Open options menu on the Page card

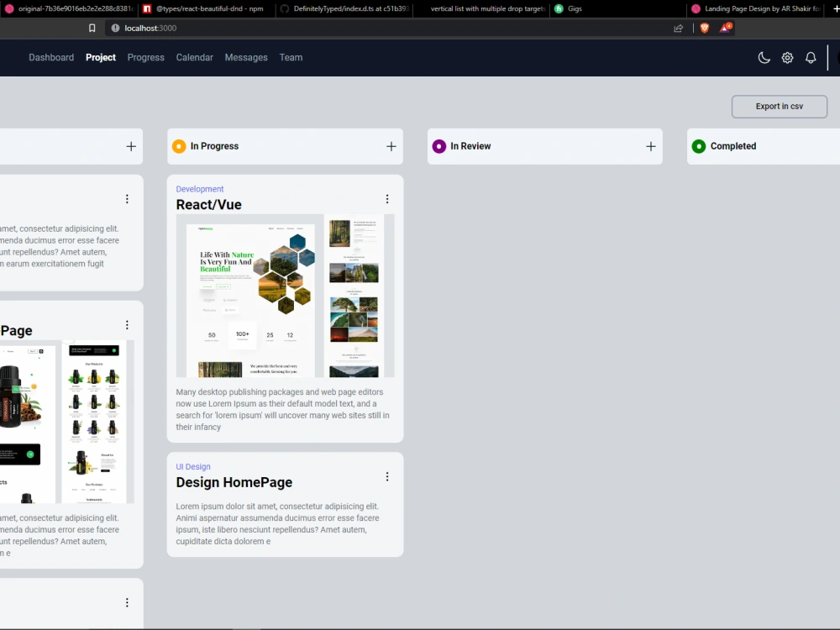127,324
